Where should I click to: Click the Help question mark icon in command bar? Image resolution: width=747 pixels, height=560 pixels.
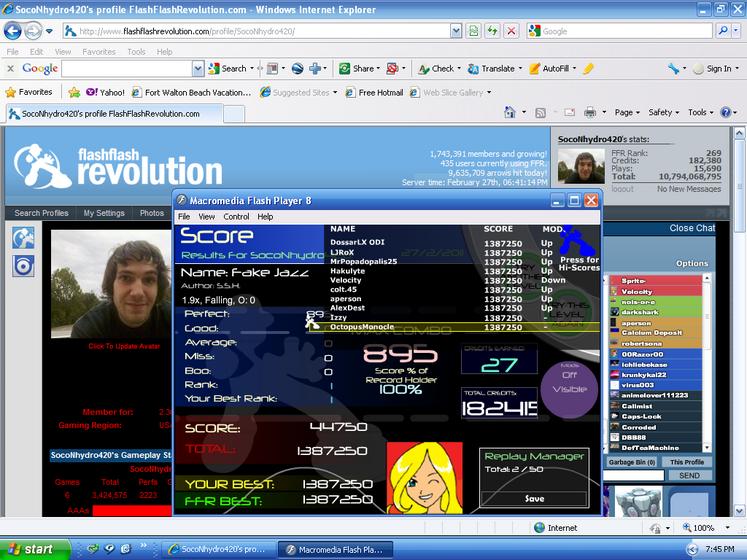[726, 112]
